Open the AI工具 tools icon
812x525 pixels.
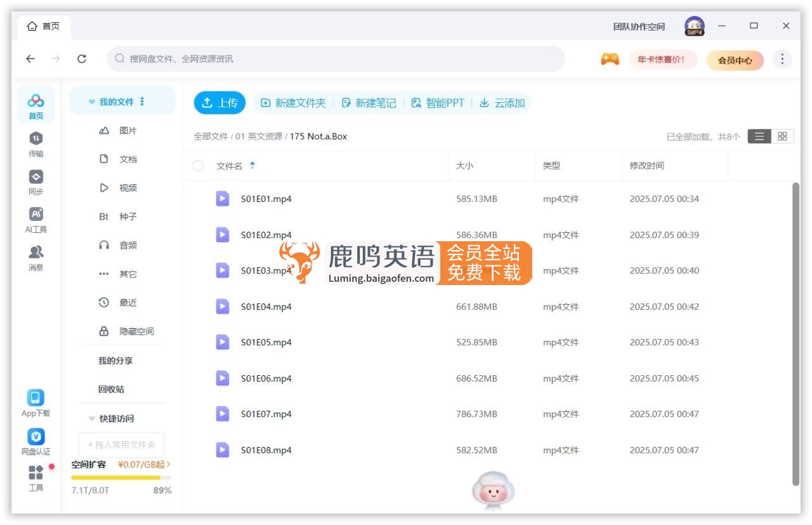[36, 219]
